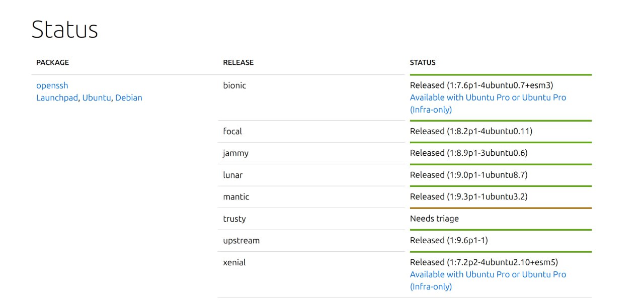Image resolution: width=644 pixels, height=301 pixels.
Task: Click the PACKAGE column header
Action: pyautogui.click(x=52, y=62)
